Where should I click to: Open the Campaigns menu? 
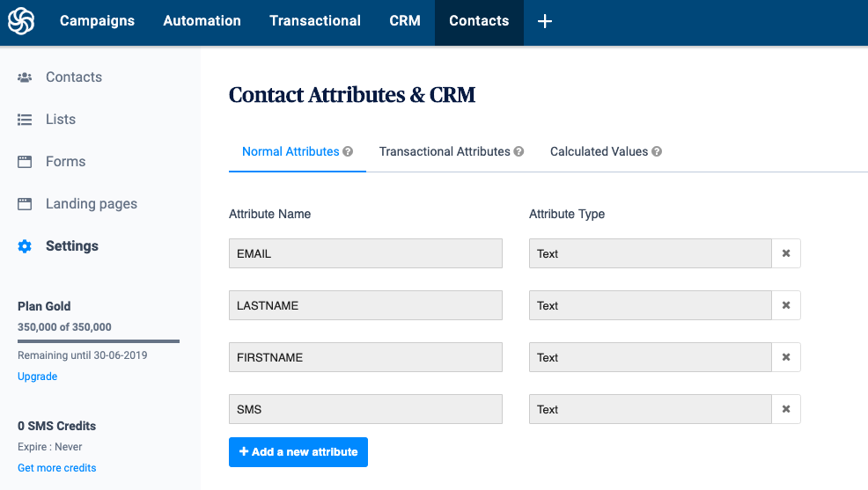pyautogui.click(x=97, y=21)
